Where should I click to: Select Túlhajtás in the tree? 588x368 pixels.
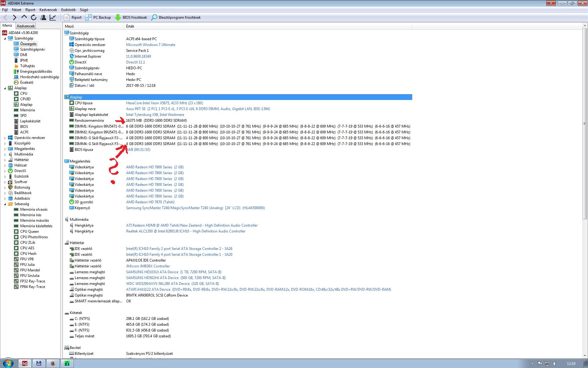(28, 66)
